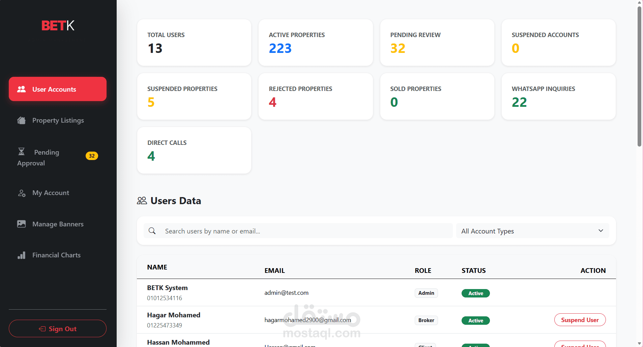644x347 pixels.
Task: Open Property Listings menu item
Action: pos(58,121)
